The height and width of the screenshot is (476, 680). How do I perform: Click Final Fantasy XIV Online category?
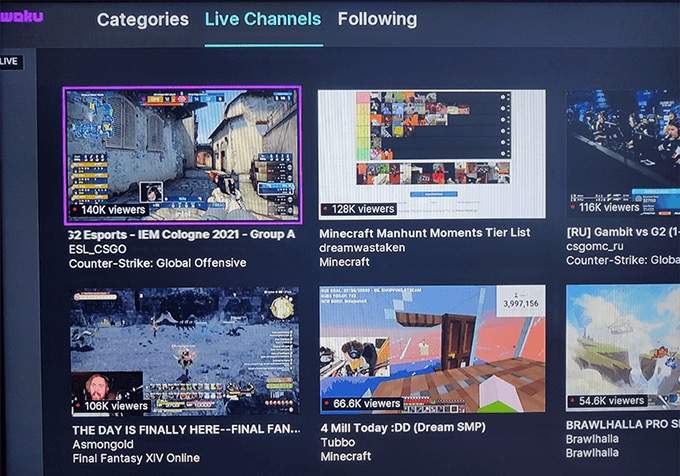pos(136,458)
